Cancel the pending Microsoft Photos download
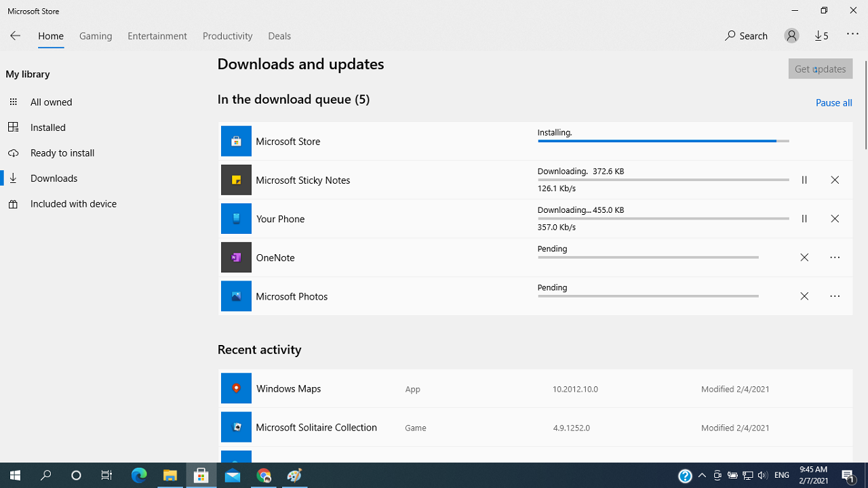 coord(804,296)
